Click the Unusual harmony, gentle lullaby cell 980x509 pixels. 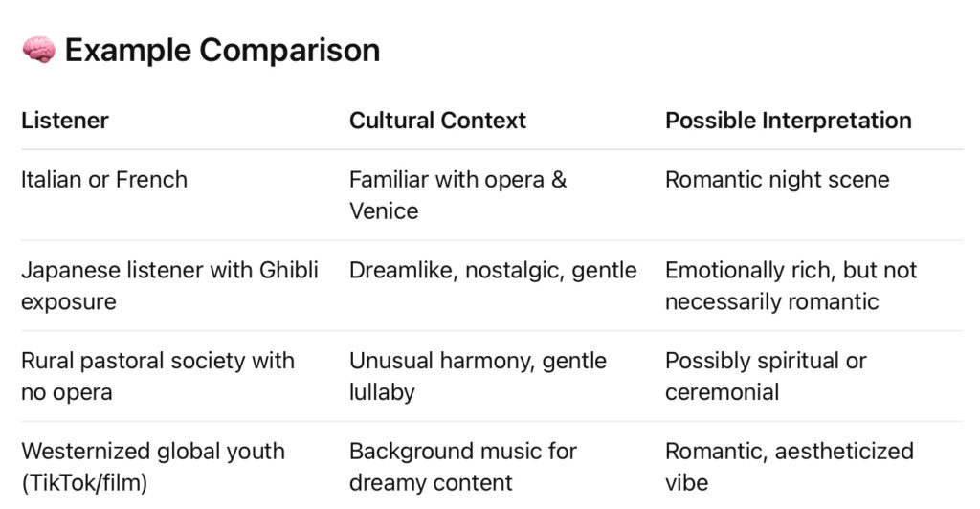point(478,377)
